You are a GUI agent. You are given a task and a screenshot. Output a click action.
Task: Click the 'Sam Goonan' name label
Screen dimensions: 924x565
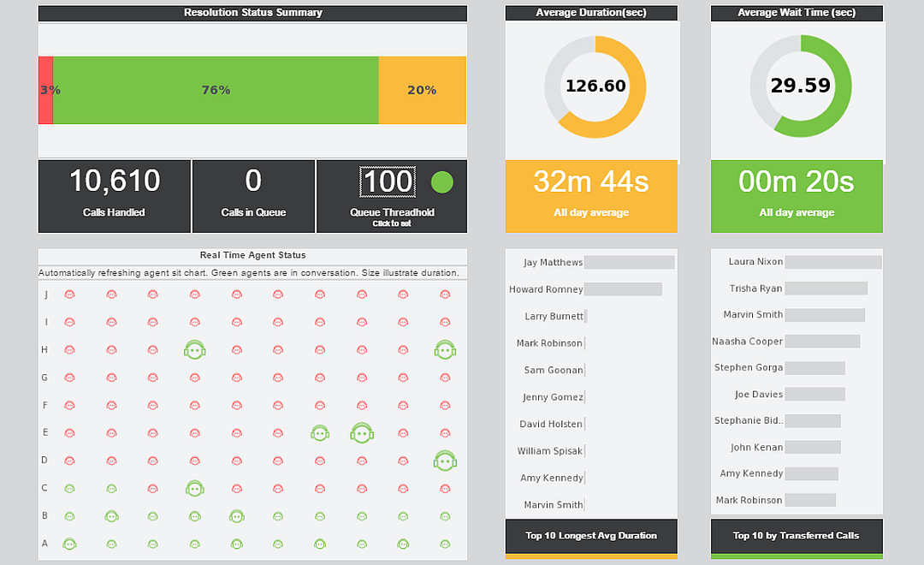(554, 371)
